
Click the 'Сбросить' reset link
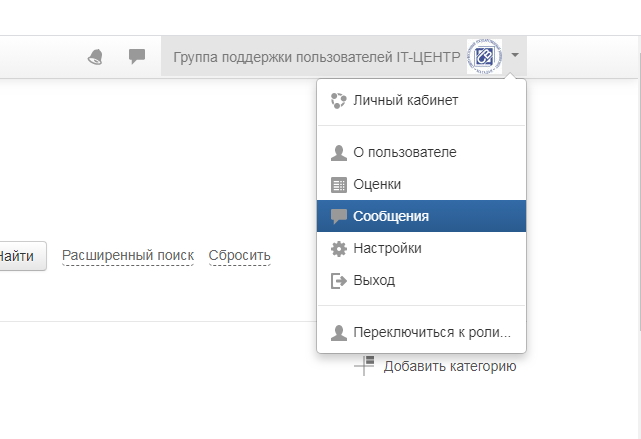click(x=239, y=256)
